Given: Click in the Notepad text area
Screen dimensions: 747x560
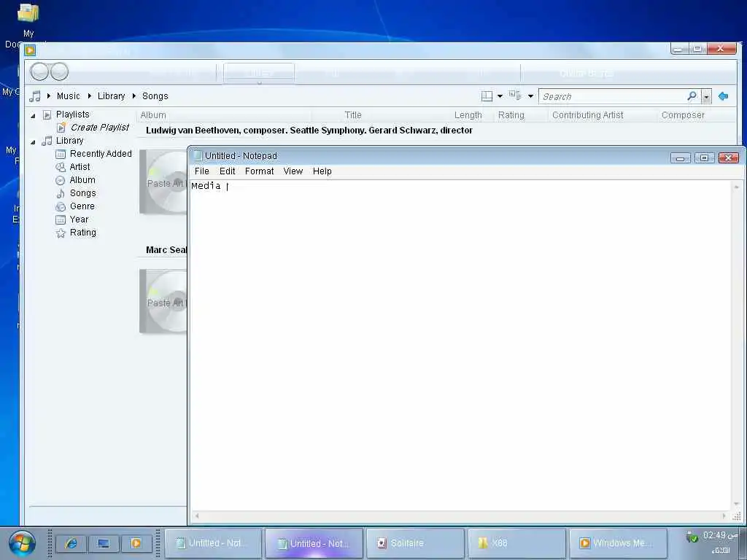Looking at the screenshot, I should tap(460, 345).
